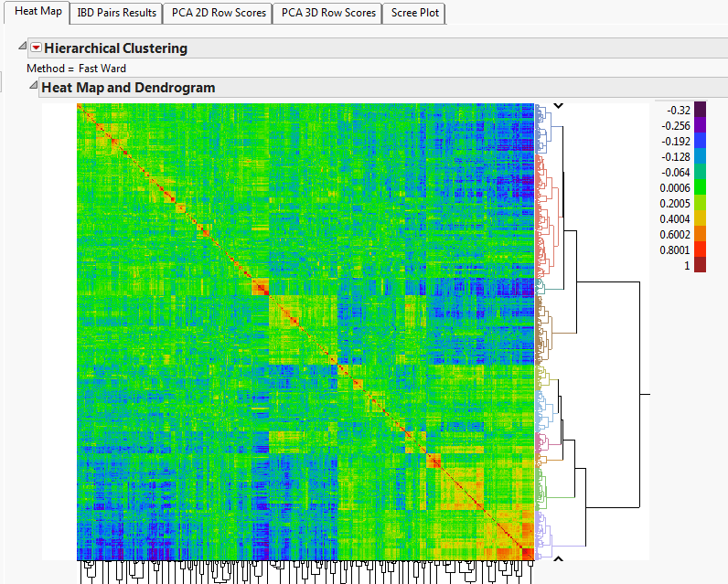Open the PCA 3D Row Scores tab
This screenshot has height=584, width=728.
pos(327,13)
